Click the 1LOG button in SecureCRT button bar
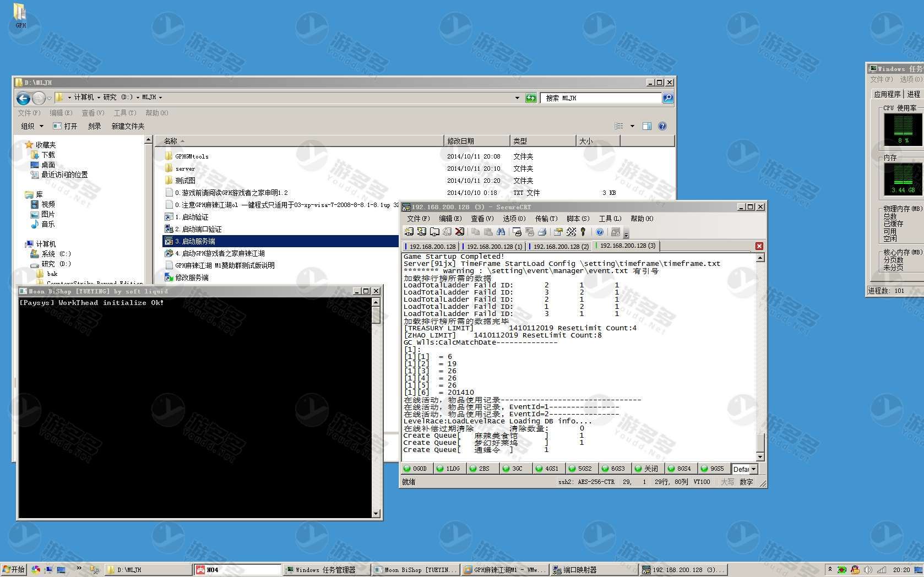Screen dimensions: 924x577 (449, 469)
